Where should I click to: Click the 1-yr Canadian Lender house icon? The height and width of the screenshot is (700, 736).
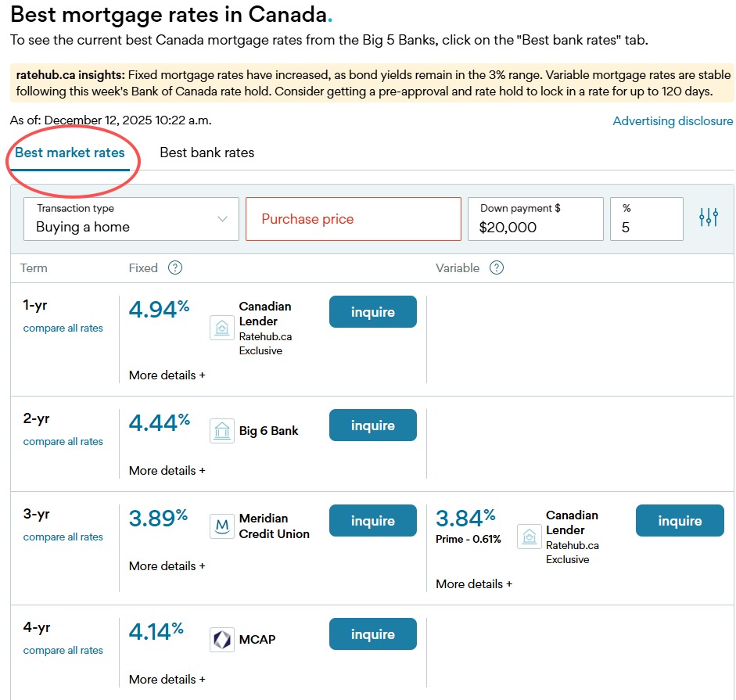pyautogui.click(x=222, y=328)
